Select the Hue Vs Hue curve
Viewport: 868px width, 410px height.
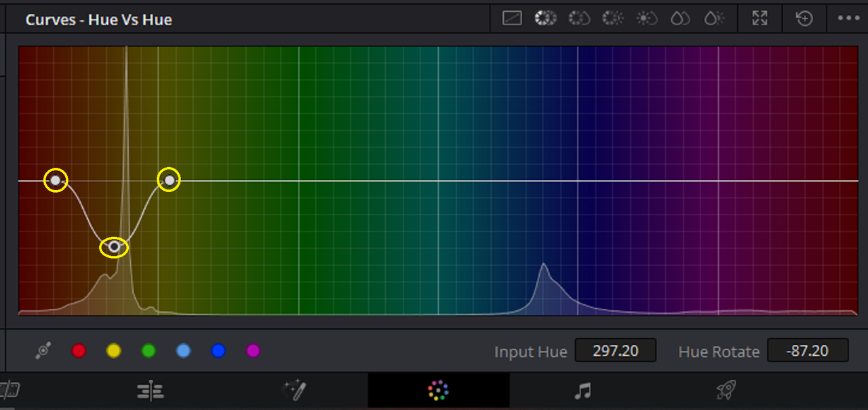click(x=545, y=19)
